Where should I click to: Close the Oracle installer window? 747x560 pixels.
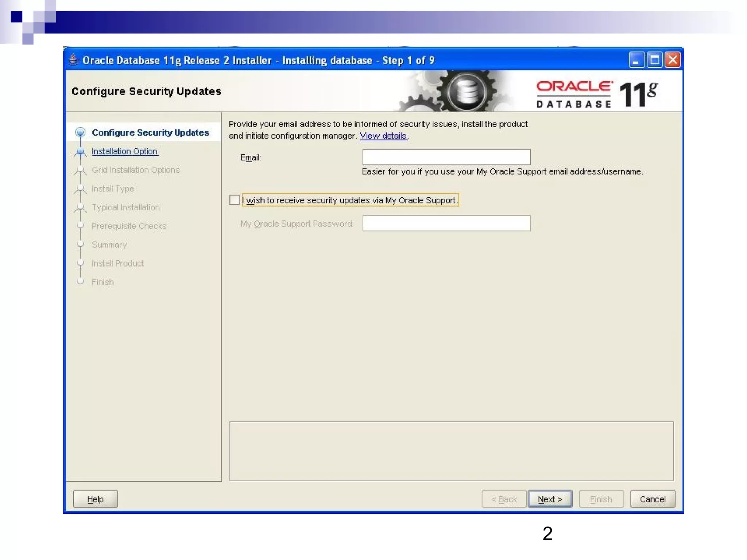[673, 60]
